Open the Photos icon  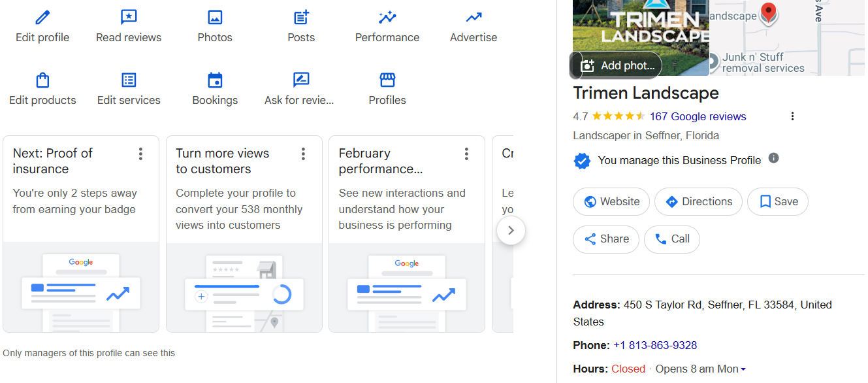click(x=215, y=17)
